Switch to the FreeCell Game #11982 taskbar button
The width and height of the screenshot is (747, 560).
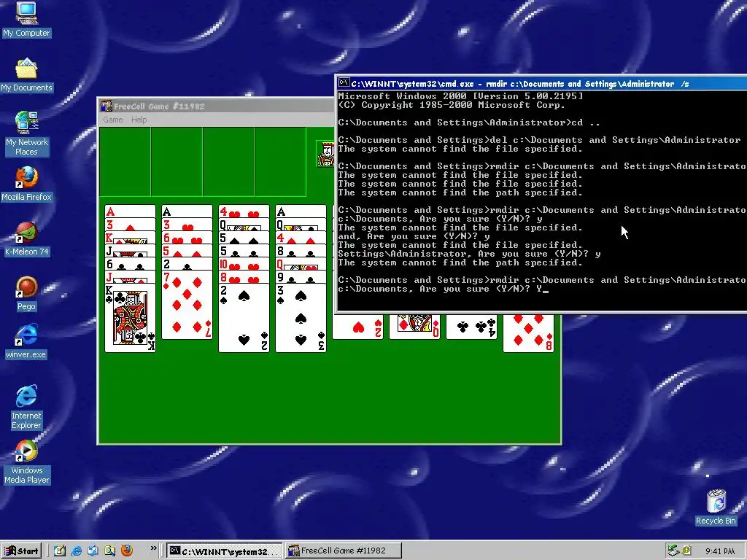point(344,551)
